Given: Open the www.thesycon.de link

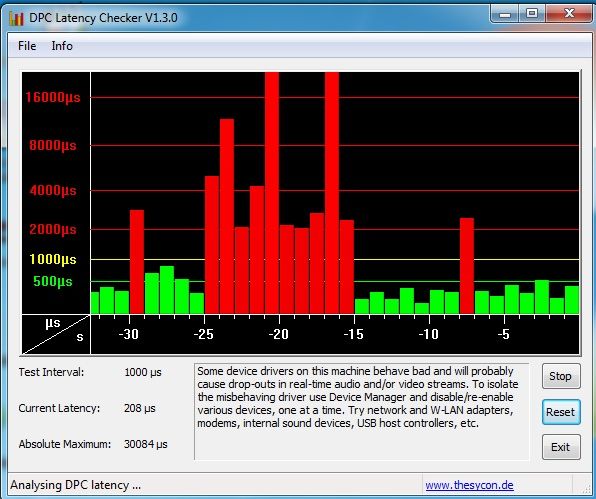Looking at the screenshot, I should pyautogui.click(x=469, y=485).
